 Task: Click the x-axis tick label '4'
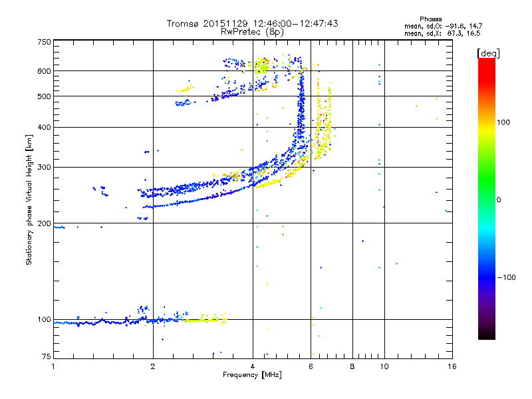[x=253, y=366]
